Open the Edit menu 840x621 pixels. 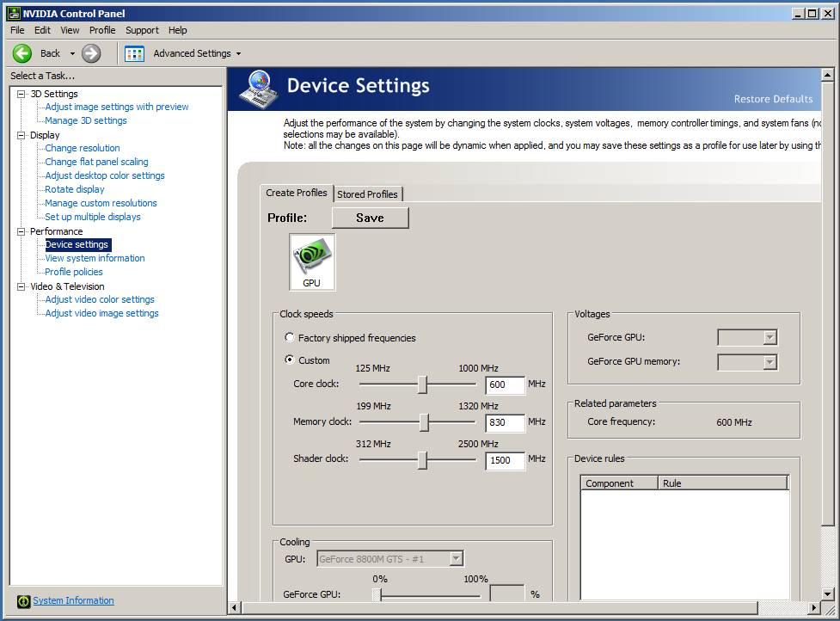point(42,30)
